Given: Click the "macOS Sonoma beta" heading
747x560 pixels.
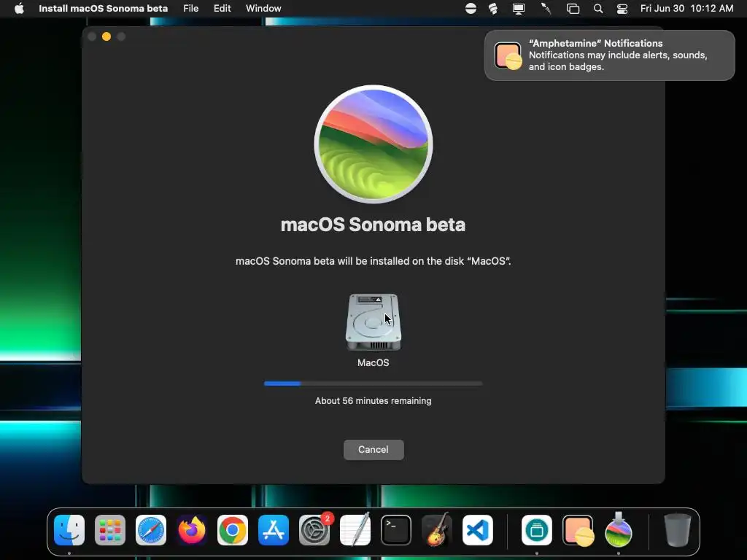Looking at the screenshot, I should 373,225.
